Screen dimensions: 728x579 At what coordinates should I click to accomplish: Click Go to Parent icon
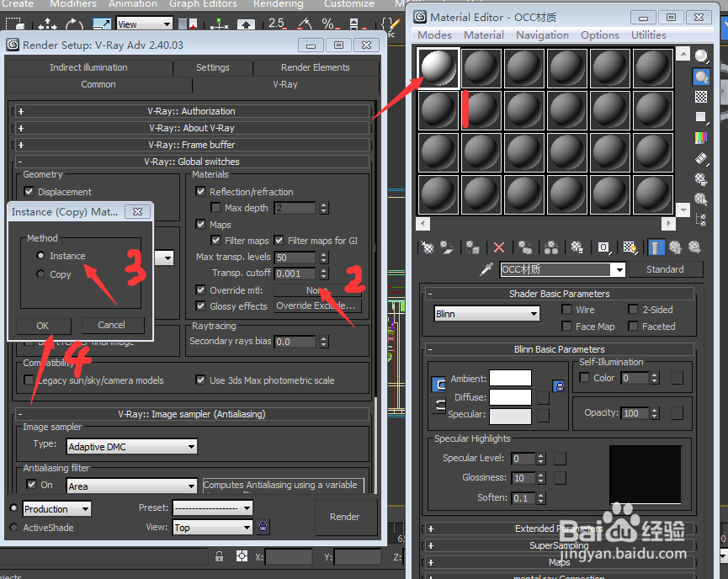[675, 247]
